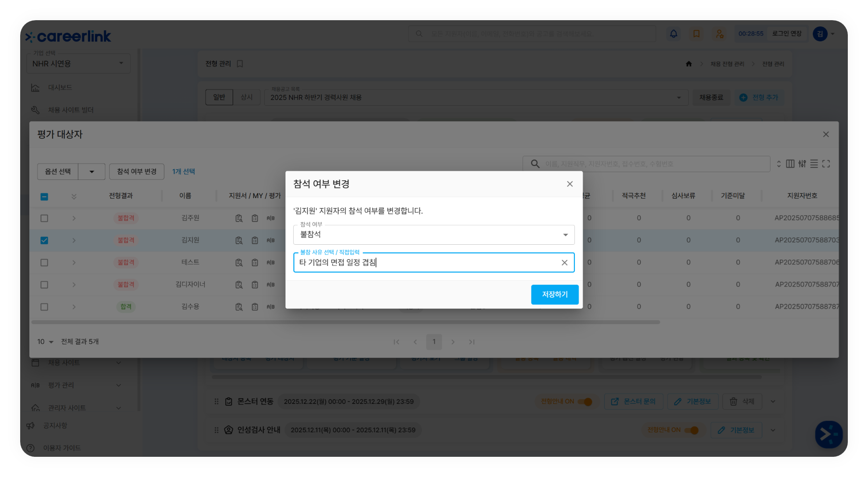Switch to the 상시 tab
This screenshot has width=868, height=477.
click(x=247, y=97)
